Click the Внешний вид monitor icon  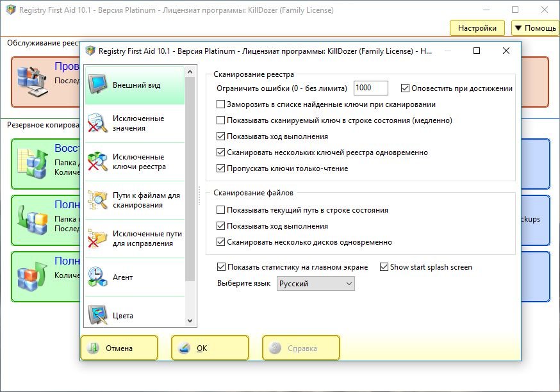pos(98,85)
